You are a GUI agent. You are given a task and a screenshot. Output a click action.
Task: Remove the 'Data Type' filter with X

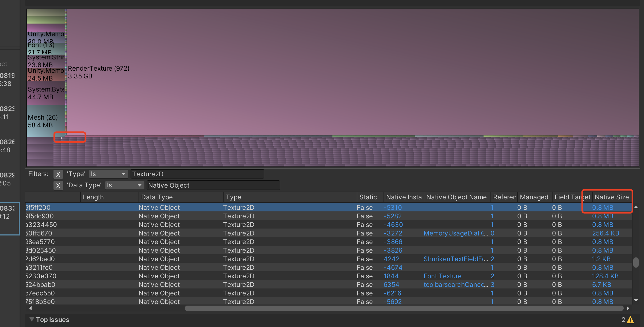click(x=58, y=185)
